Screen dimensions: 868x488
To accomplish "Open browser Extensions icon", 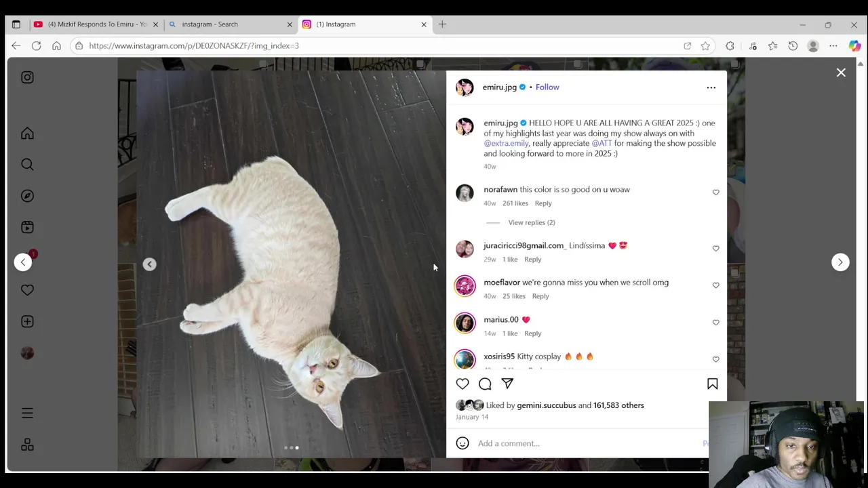I will [730, 46].
